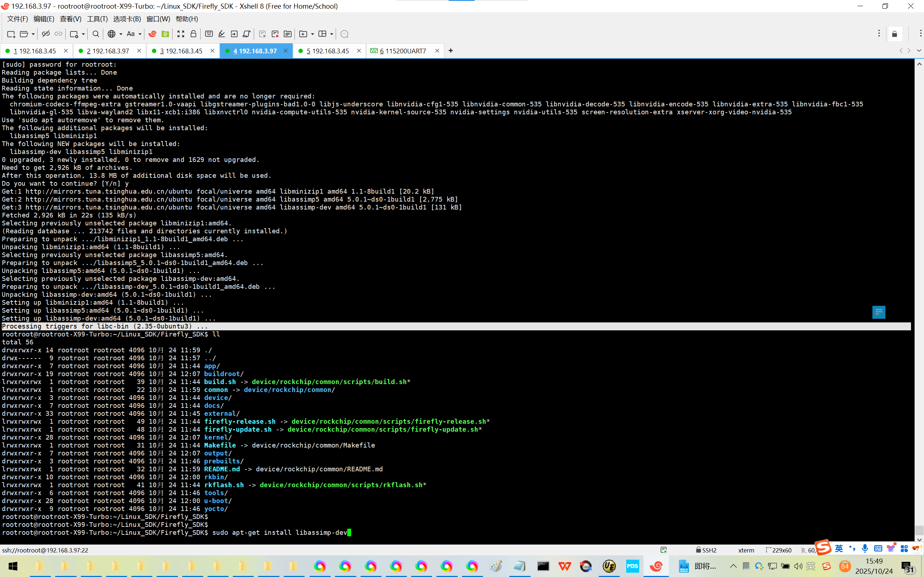Close the 2 192.168.3.97 tab
Screen dimensions: 924x577
(x=139, y=51)
